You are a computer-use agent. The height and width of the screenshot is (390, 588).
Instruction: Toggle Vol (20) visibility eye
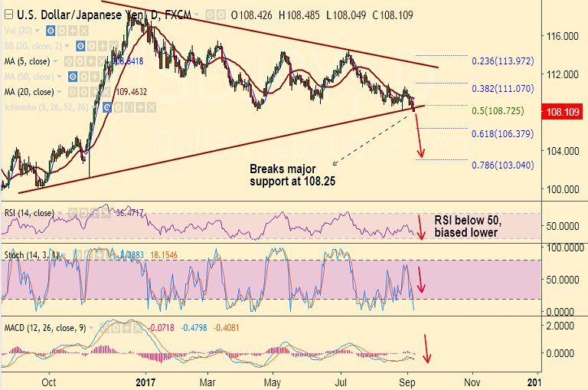point(51,31)
